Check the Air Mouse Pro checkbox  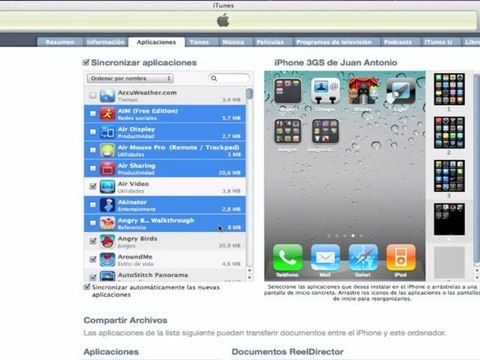tap(93, 150)
